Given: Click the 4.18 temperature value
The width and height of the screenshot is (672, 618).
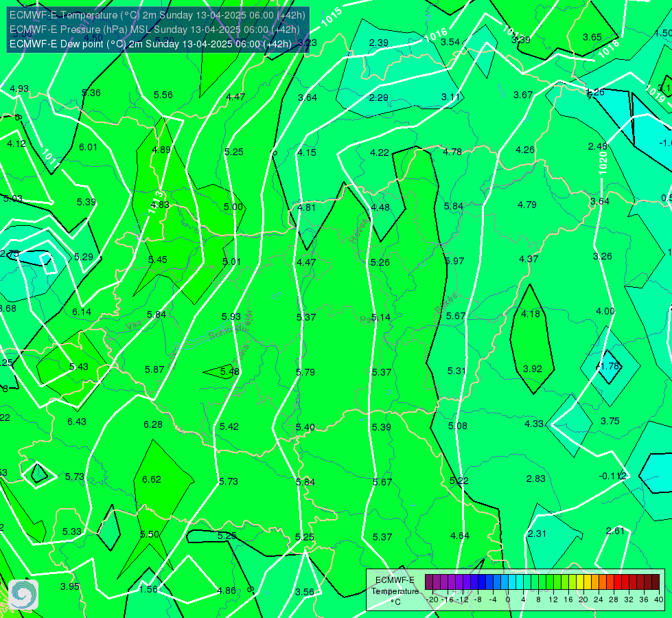Looking at the screenshot, I should click(531, 314).
